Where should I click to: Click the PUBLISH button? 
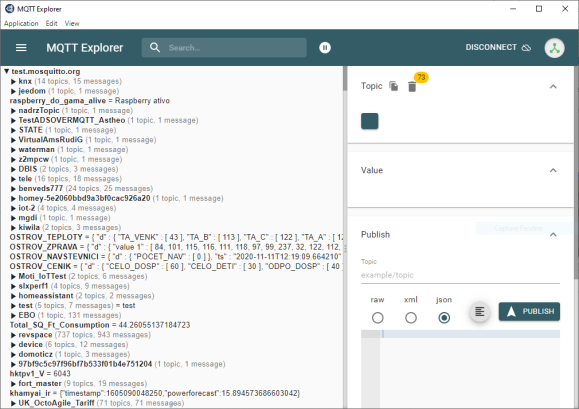tap(529, 312)
